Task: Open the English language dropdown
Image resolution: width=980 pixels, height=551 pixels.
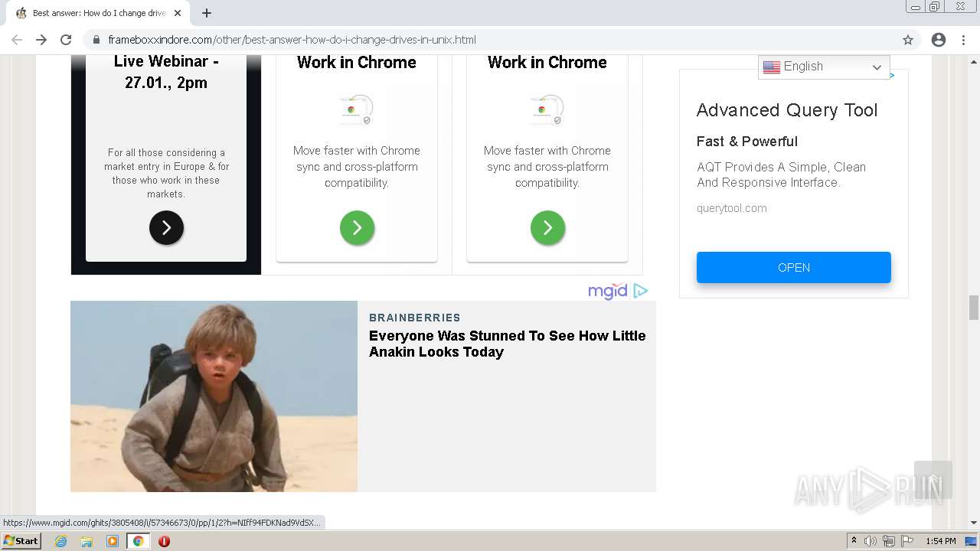Action: (824, 67)
